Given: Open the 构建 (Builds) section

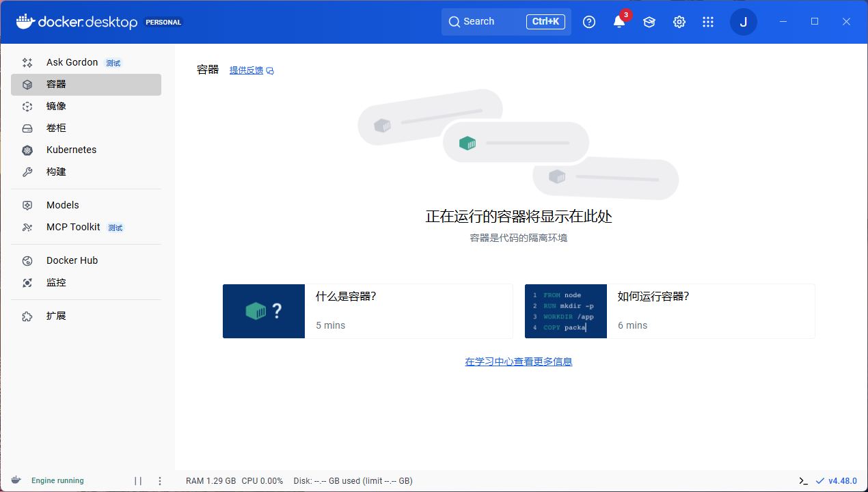Looking at the screenshot, I should (57, 172).
